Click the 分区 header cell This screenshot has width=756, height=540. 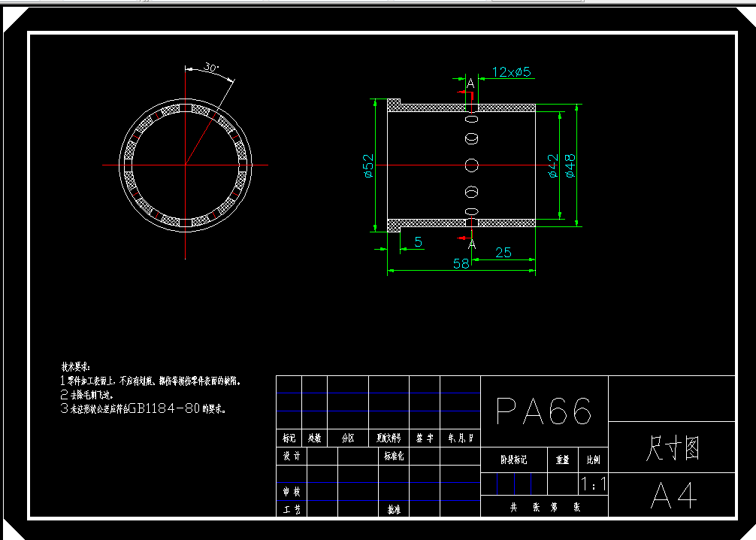[x=348, y=438]
